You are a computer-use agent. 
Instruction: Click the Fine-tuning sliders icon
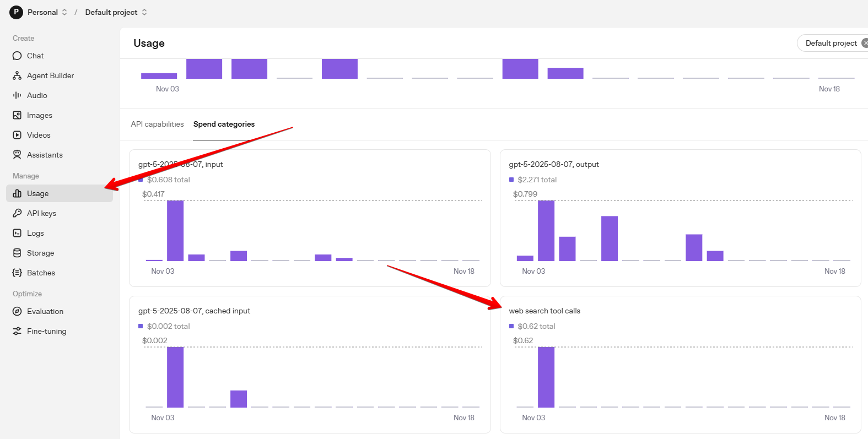tap(17, 331)
